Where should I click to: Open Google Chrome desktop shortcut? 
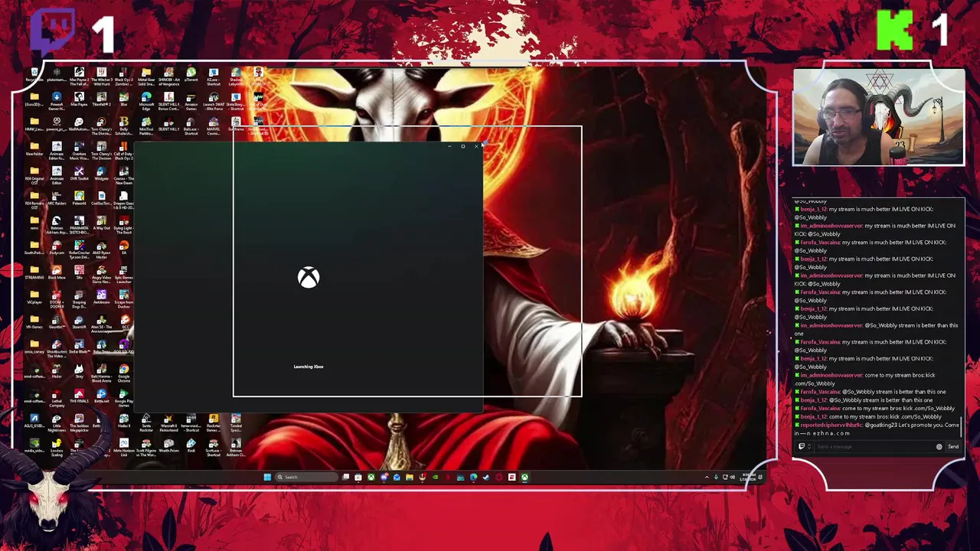coord(124,374)
